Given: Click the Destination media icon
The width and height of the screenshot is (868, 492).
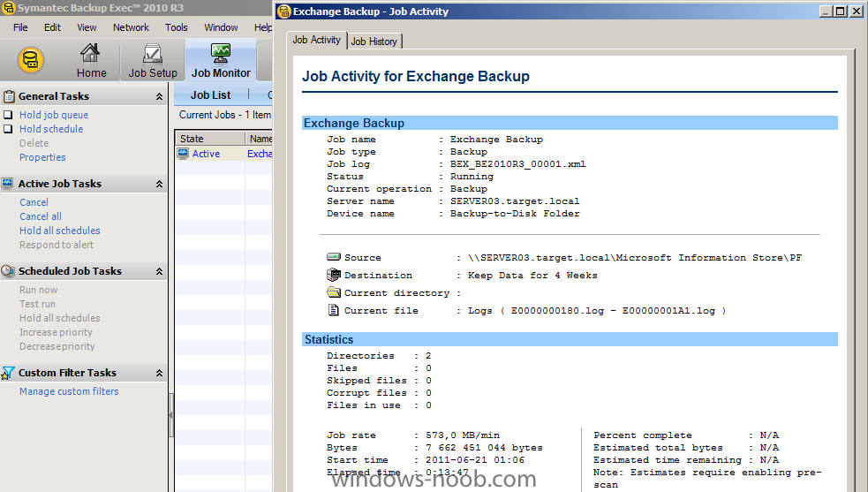Looking at the screenshot, I should point(334,274).
